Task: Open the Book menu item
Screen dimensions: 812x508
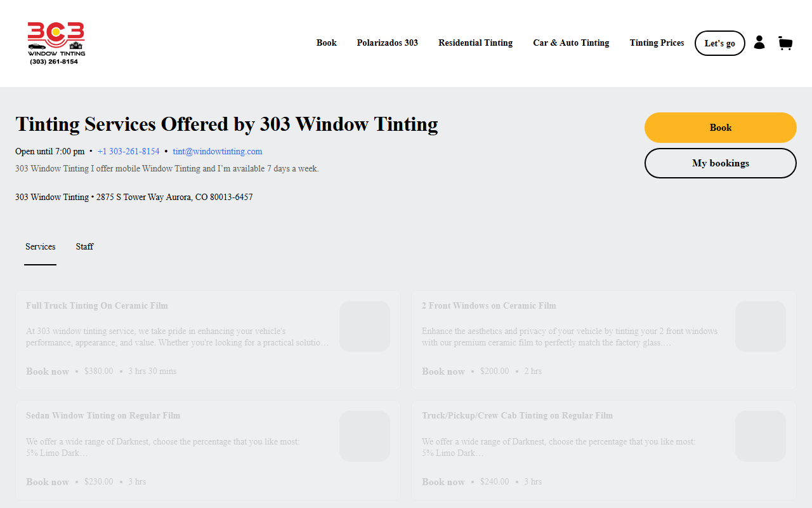Action: coord(327,43)
